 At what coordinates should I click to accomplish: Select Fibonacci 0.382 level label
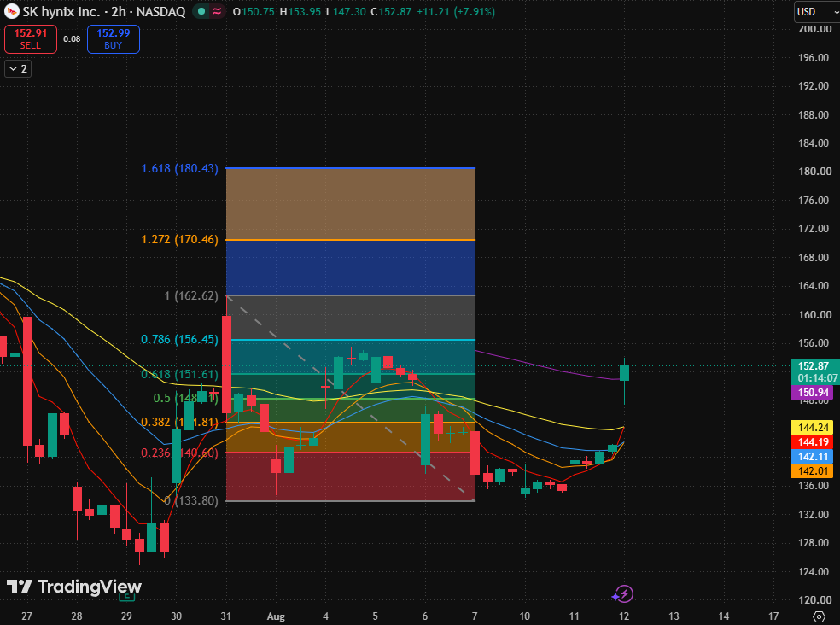(179, 423)
